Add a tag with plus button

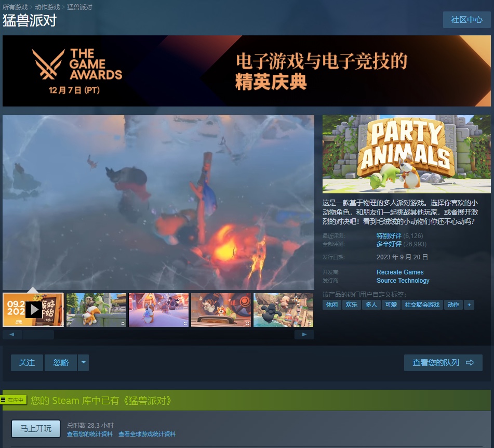click(469, 305)
